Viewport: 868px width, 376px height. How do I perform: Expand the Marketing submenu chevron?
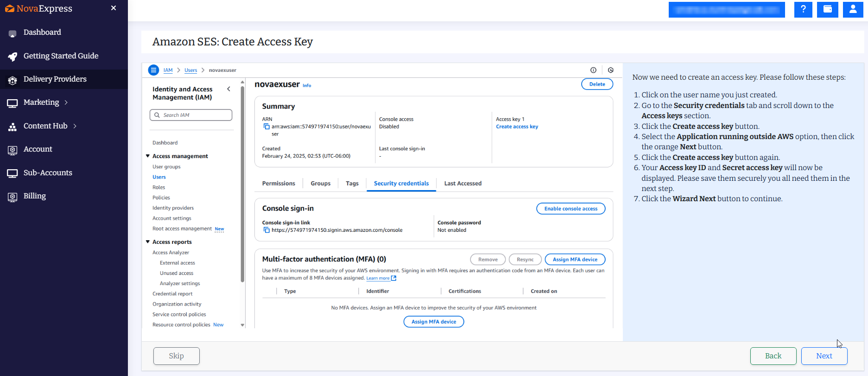coord(66,102)
